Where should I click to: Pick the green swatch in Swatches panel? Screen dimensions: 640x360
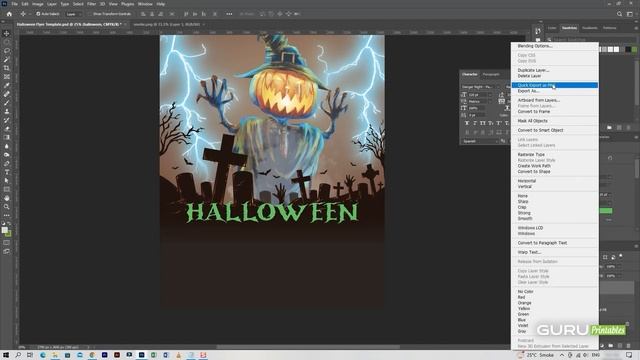(634, 49)
